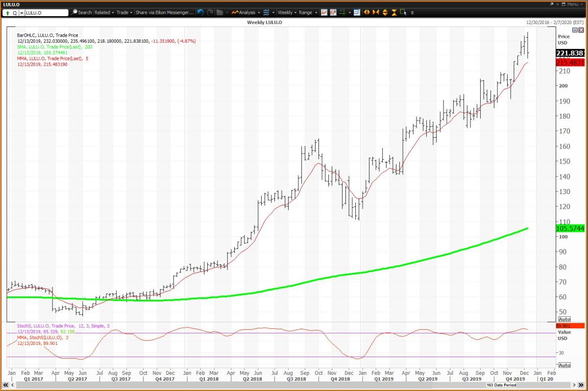Screen dimensions: 588x391
Task: Toggle Auto scaling on the stochastic axis
Action: [x=564, y=365]
